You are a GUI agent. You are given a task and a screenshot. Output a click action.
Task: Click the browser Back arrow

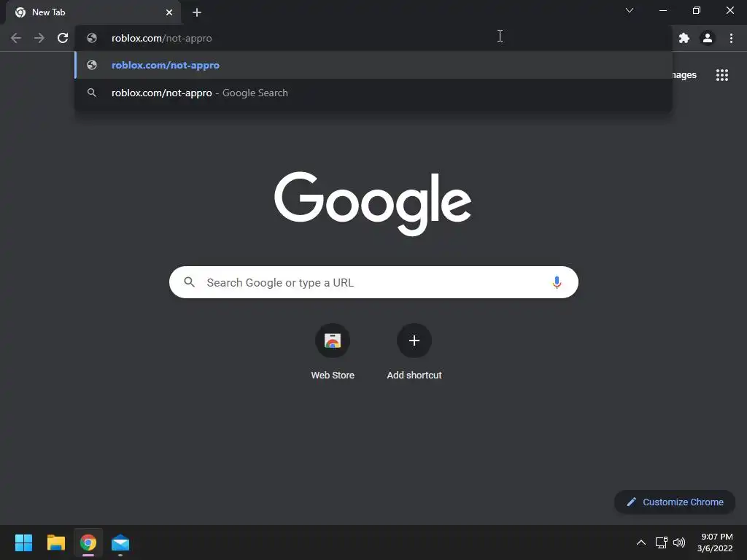(16, 38)
